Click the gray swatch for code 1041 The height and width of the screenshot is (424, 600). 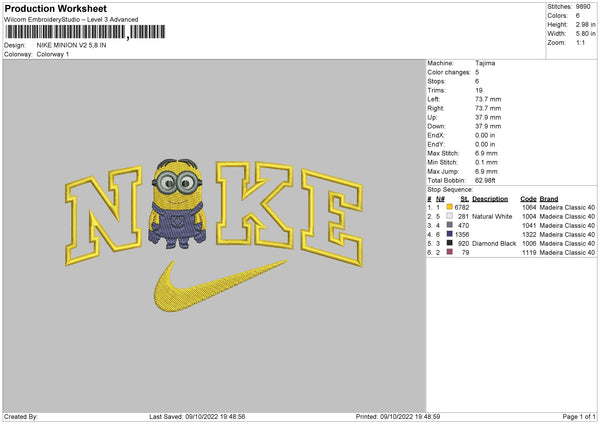tap(450, 225)
